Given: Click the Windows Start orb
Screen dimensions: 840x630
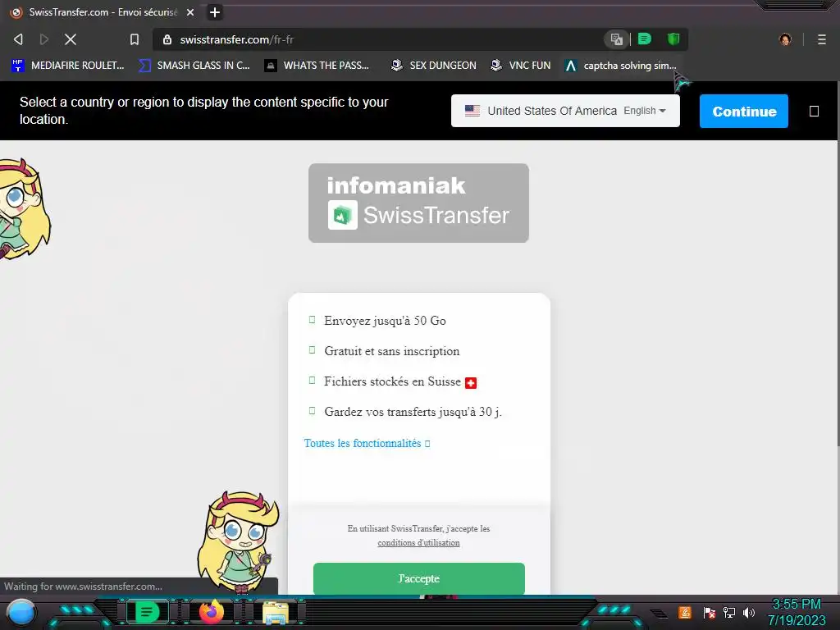Looking at the screenshot, I should click(x=21, y=612).
